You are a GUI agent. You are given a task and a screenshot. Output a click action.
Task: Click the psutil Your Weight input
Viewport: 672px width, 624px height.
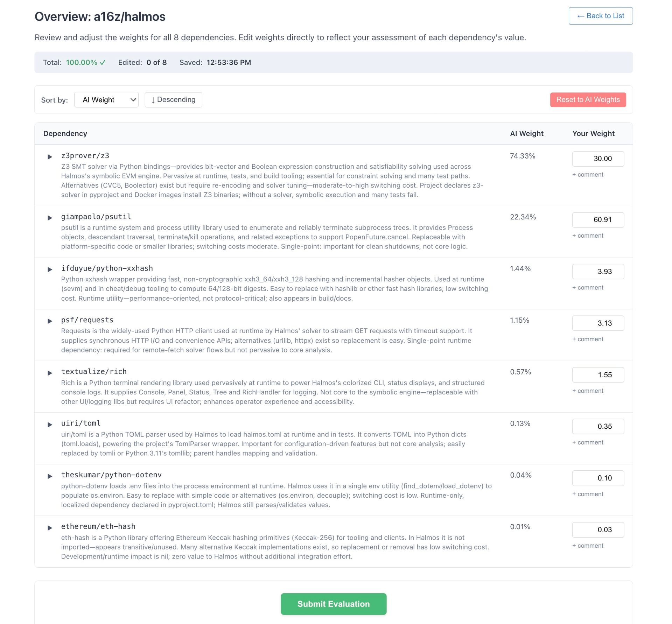598,220
